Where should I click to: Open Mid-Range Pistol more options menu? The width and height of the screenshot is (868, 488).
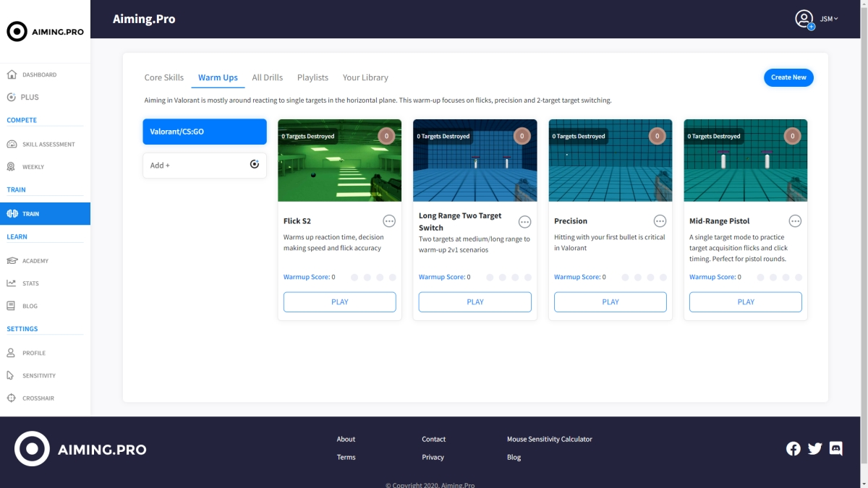[x=795, y=221]
